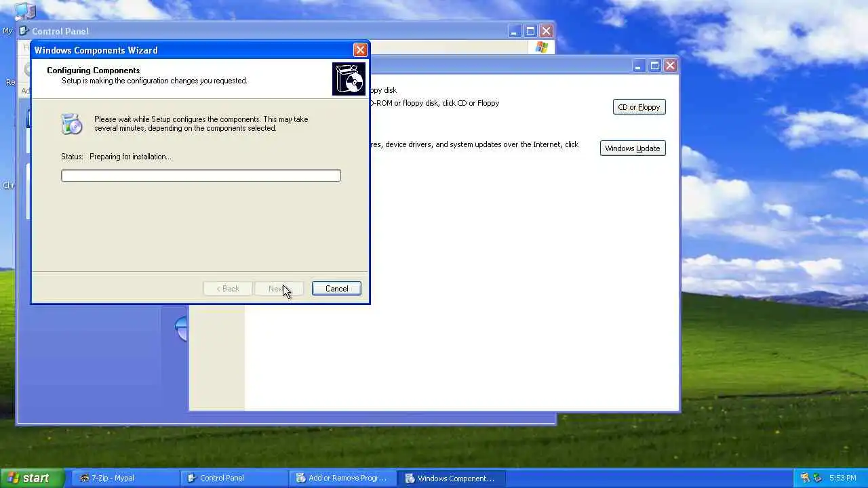Viewport: 868px width, 488px height.
Task: Minimize the Add or Remove Programs window
Action: tap(638, 66)
